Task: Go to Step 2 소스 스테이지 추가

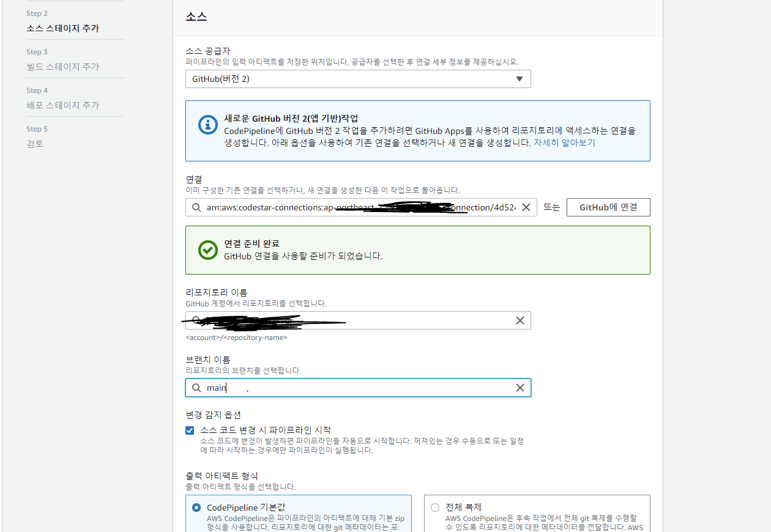Action: [x=62, y=28]
